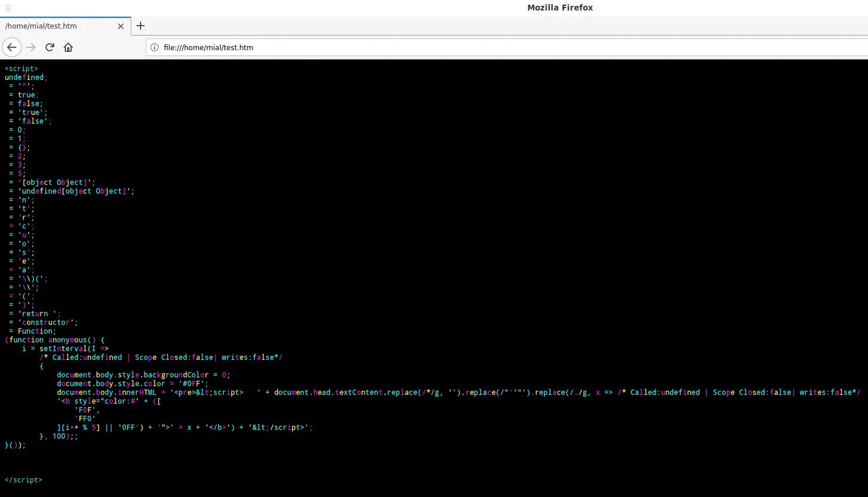Click the line = 'constructor';

43,323
